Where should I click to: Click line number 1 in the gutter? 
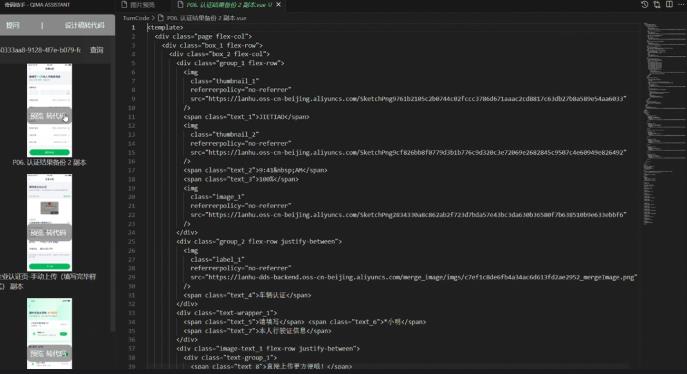coord(133,27)
